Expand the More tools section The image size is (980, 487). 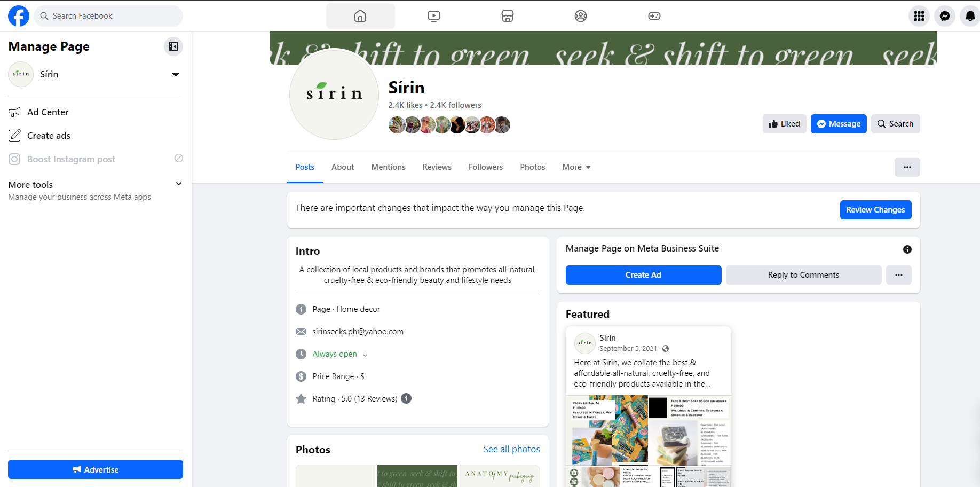[179, 184]
